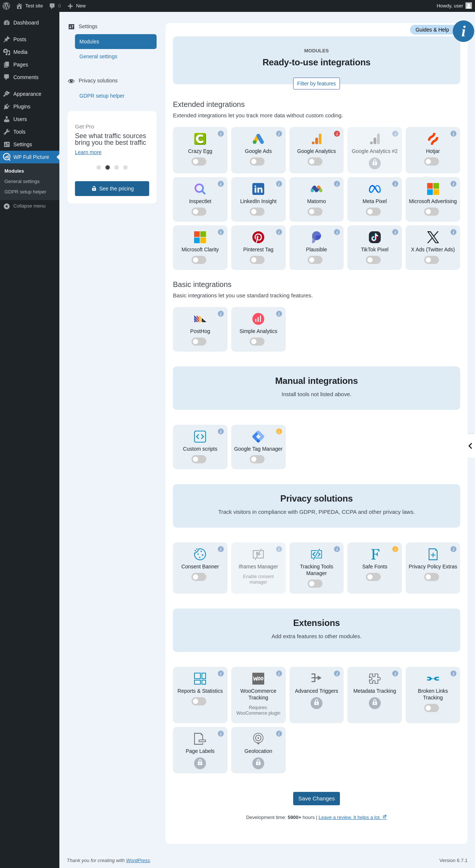Click the Plausible logo icon

pyautogui.click(x=317, y=237)
